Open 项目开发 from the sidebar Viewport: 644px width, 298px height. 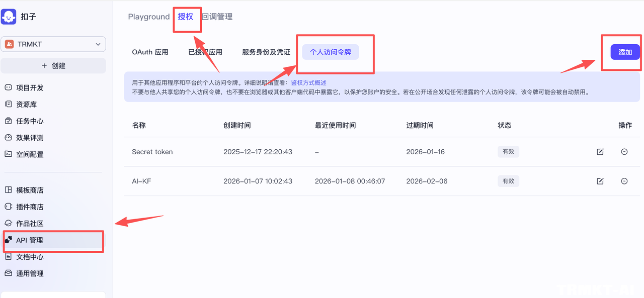click(30, 87)
